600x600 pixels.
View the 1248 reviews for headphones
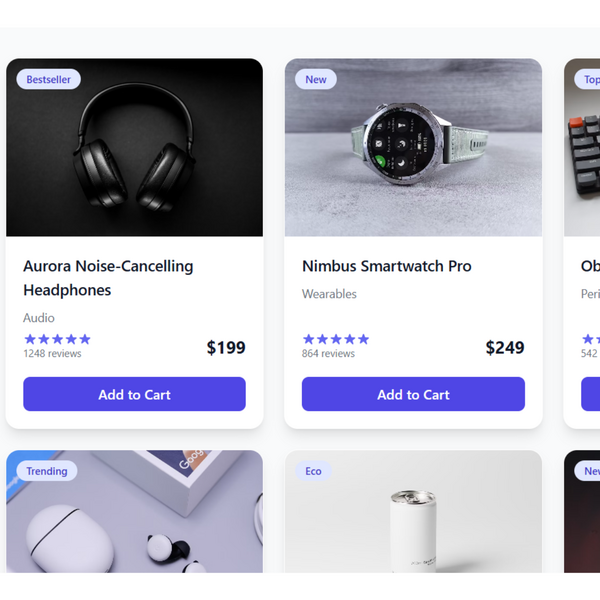52,353
